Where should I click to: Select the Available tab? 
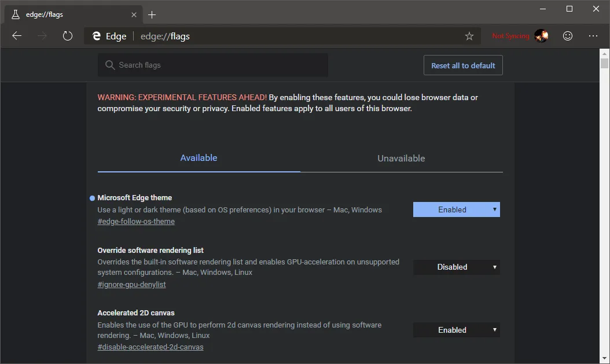click(x=199, y=157)
